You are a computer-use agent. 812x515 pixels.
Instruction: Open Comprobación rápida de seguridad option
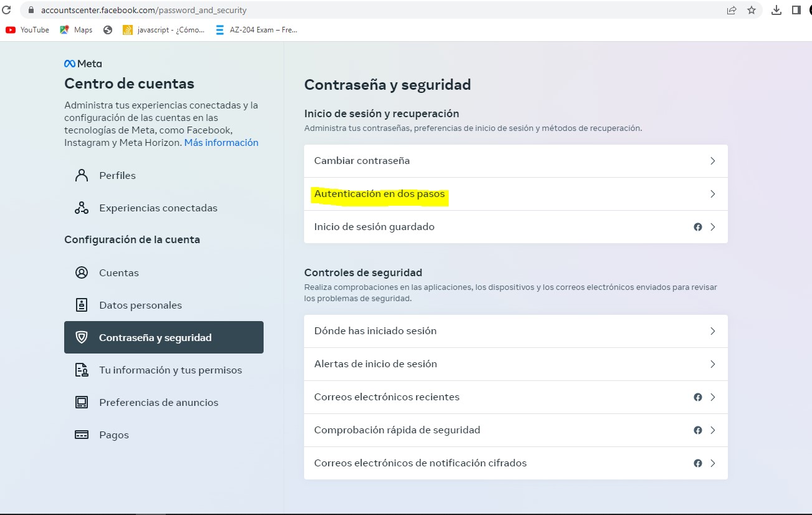tap(516, 430)
